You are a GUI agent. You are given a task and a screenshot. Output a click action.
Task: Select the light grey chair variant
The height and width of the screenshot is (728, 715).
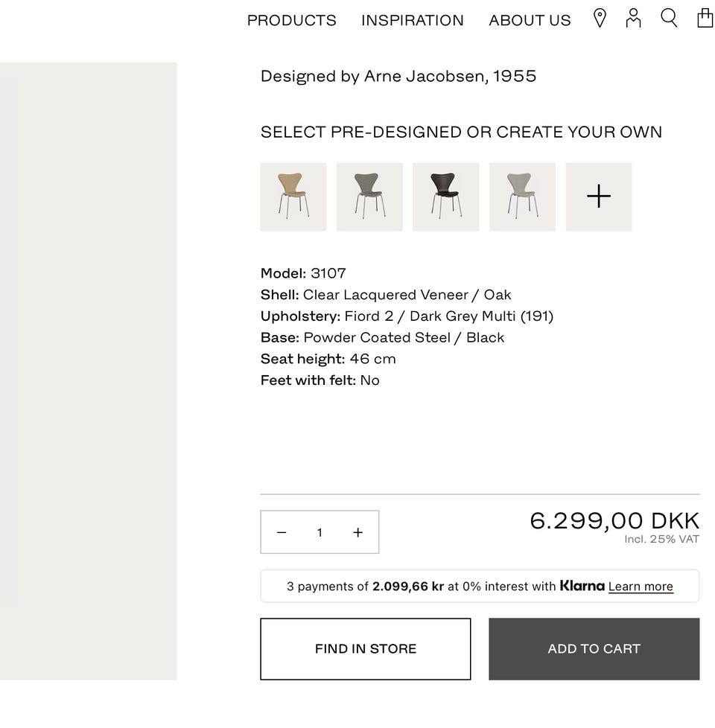522,197
